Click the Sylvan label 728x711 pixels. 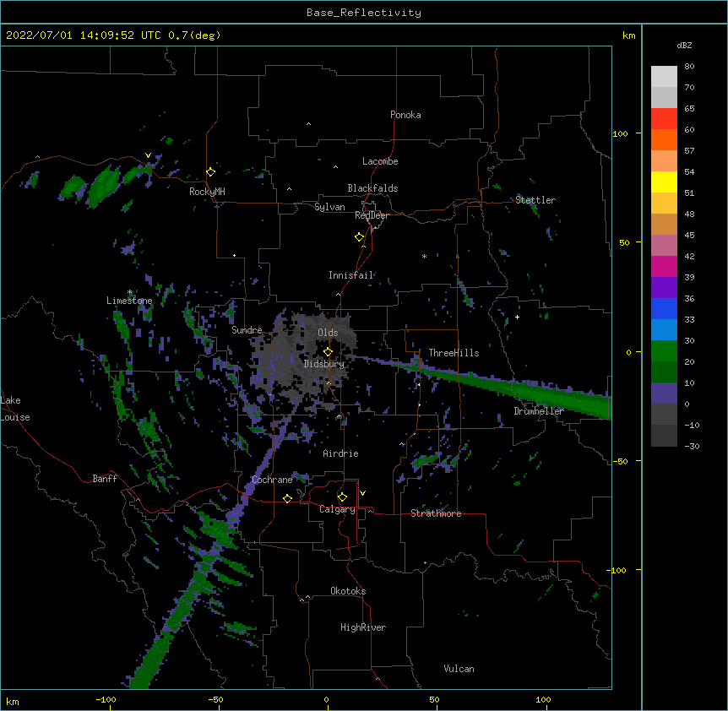pyautogui.click(x=329, y=207)
